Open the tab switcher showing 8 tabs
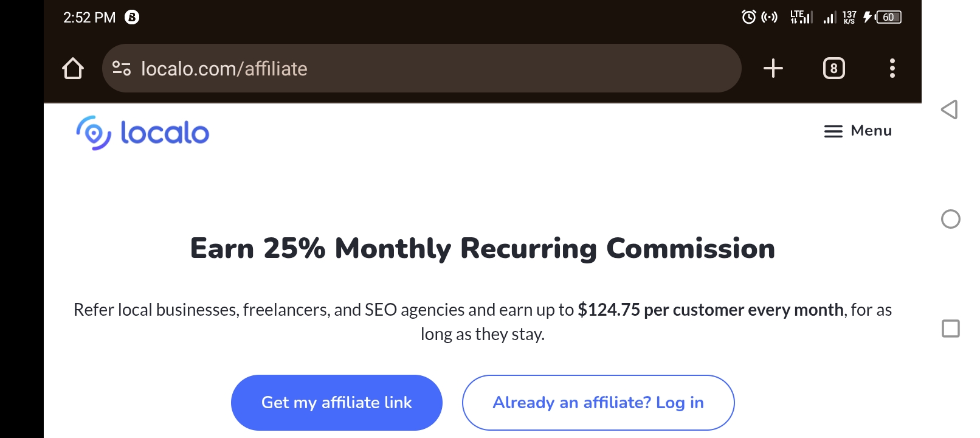This screenshot has width=980, height=438. click(833, 68)
